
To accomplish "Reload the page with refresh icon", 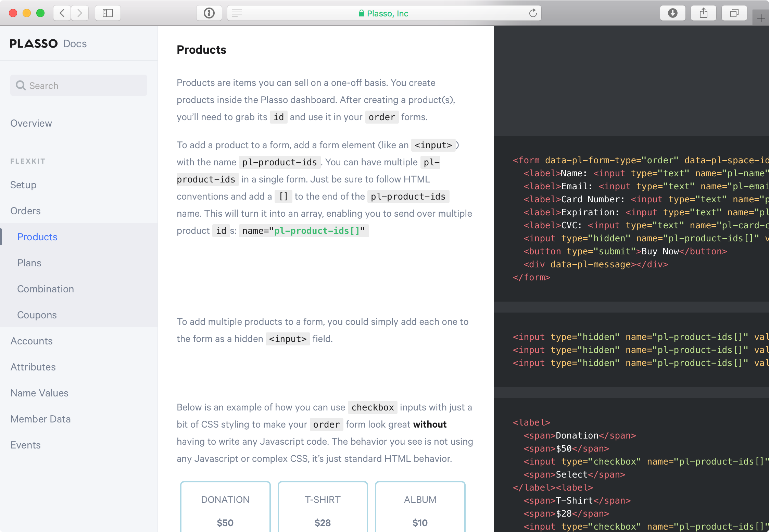I will (x=533, y=13).
